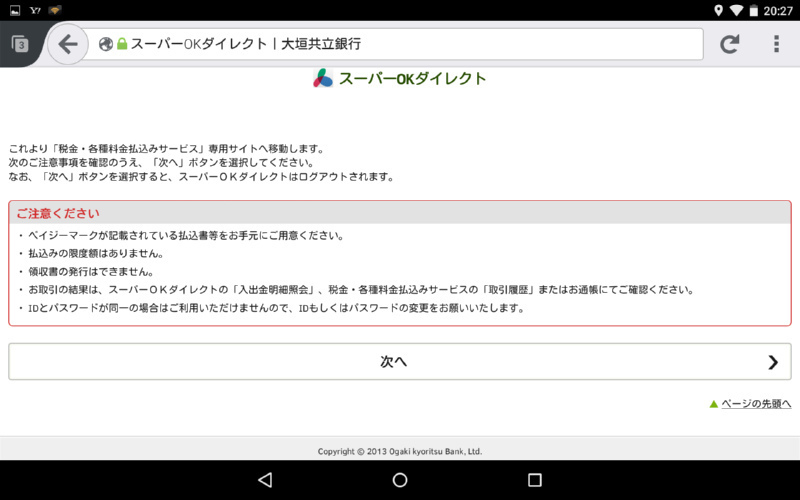Tap the Yahoo Y! notification icon
The height and width of the screenshot is (500, 800).
[x=35, y=10]
